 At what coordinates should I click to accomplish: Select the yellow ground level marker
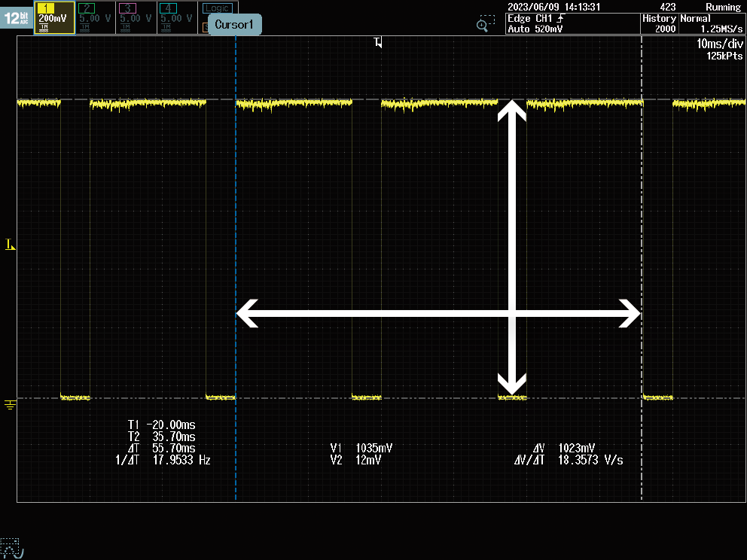10,405
